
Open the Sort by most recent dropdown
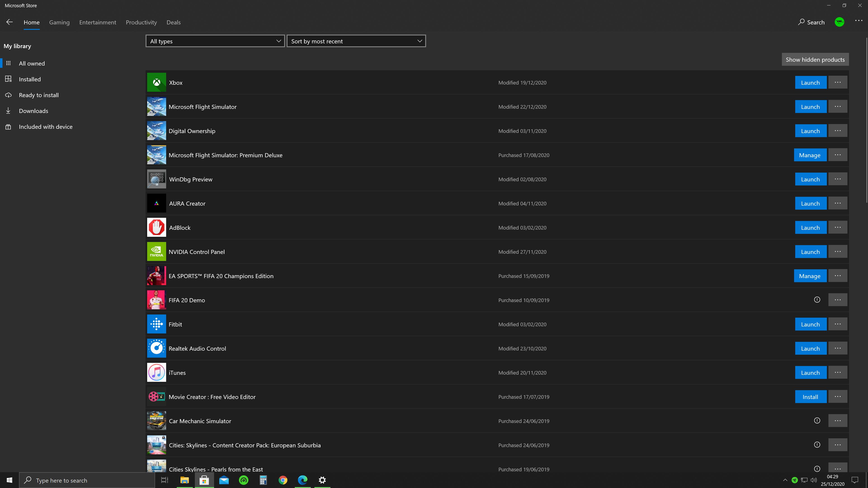coord(356,41)
